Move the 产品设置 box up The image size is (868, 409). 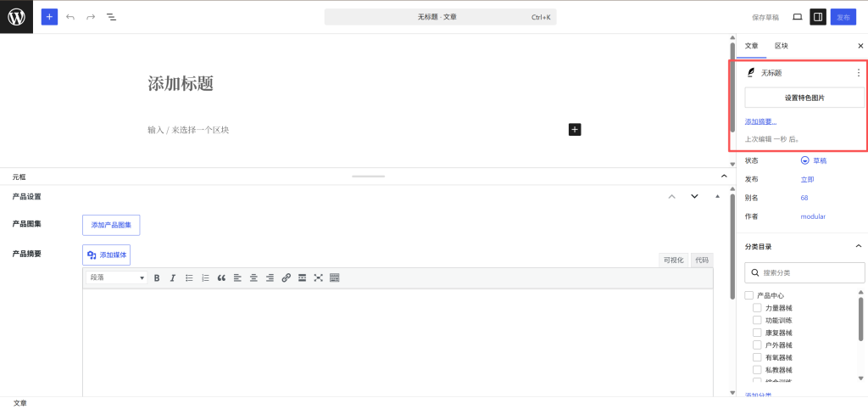[672, 196]
